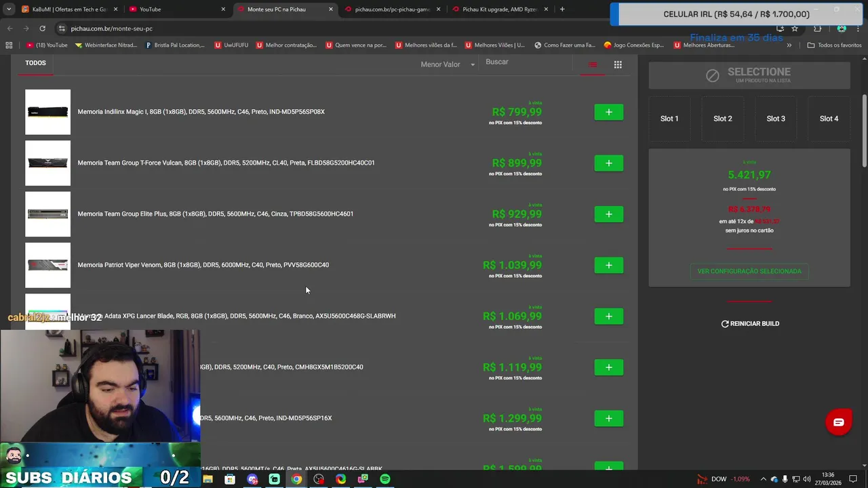Open Google Chrome taskbar icon
Screen dimensions: 868x488
pyautogui.click(x=296, y=479)
